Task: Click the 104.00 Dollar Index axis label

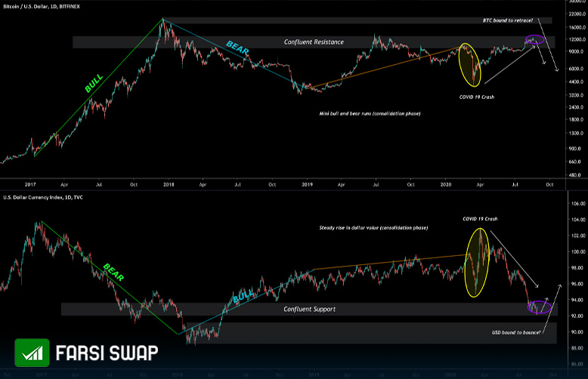Action: (x=578, y=220)
